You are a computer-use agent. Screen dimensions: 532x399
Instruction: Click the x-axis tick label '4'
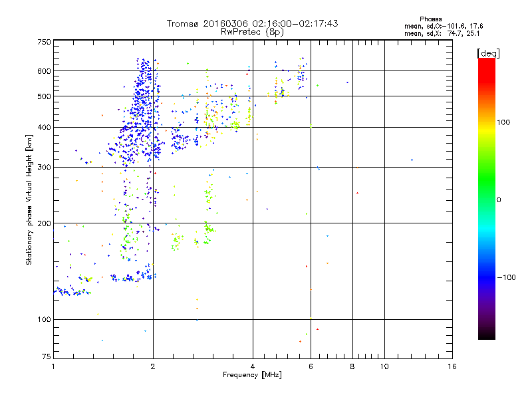point(253,366)
